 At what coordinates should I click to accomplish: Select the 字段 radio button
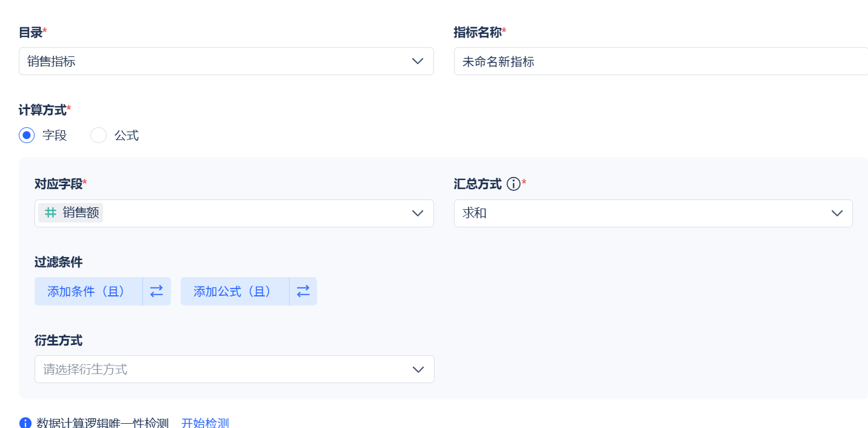[x=27, y=135]
